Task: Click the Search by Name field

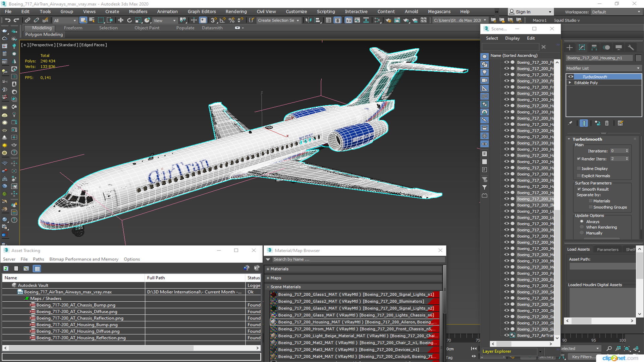Action: coord(358,259)
